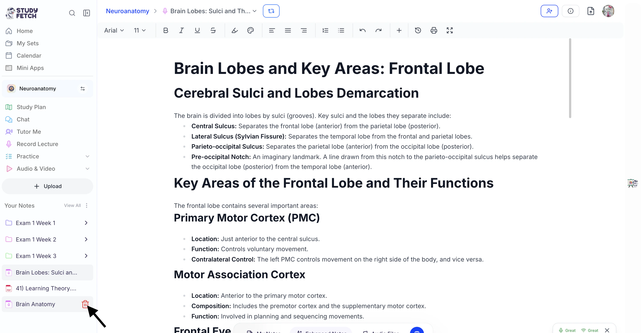Open the Study Plan menu item

coord(31,107)
